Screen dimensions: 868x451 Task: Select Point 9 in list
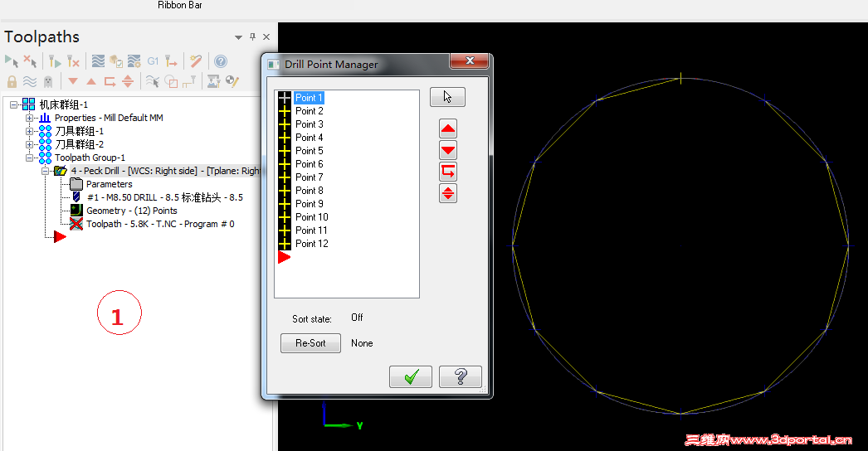(309, 204)
